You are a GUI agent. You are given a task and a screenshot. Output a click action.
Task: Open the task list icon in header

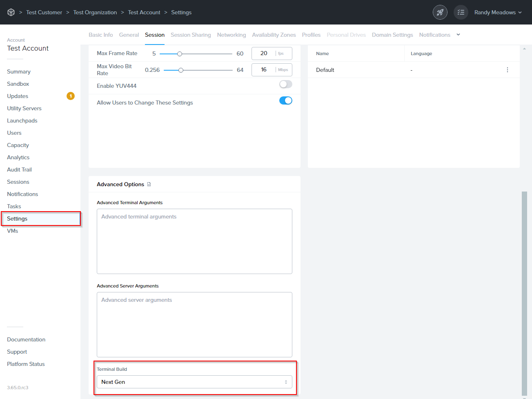(x=461, y=12)
